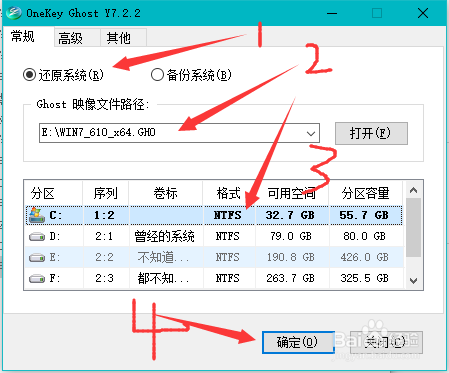Image resolution: width=449 pixels, height=373 pixels.
Task: Select the 都不知... volume label cell
Action: tap(165, 278)
